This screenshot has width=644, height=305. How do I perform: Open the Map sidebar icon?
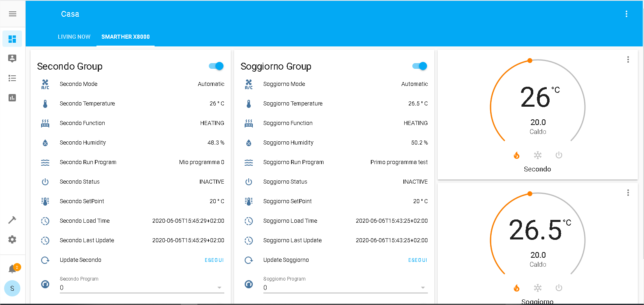pos(12,58)
